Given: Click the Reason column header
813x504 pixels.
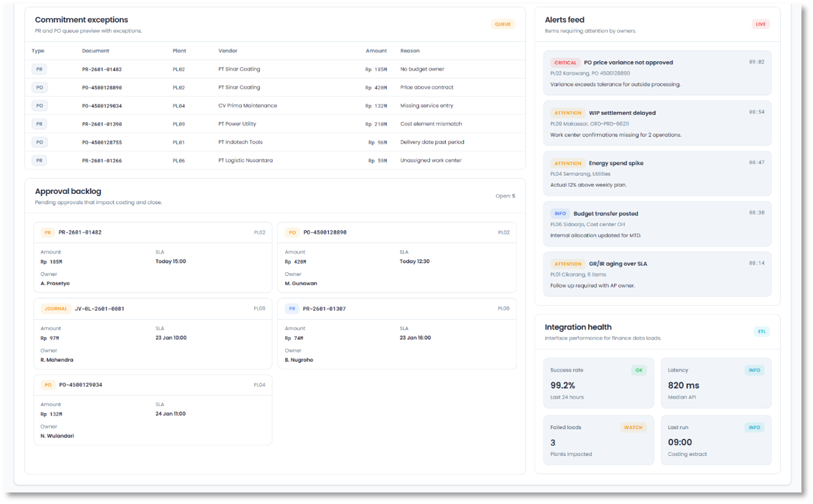Looking at the screenshot, I should pyautogui.click(x=410, y=51).
